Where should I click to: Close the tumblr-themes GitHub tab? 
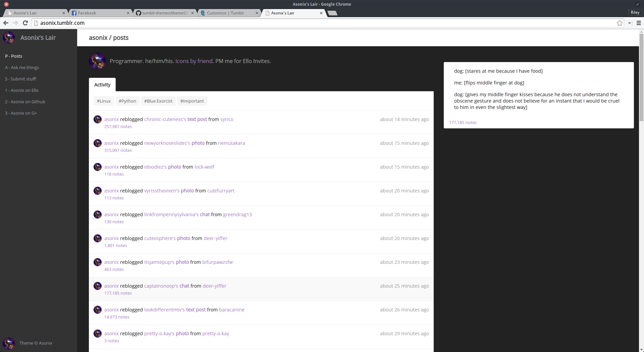(x=192, y=13)
